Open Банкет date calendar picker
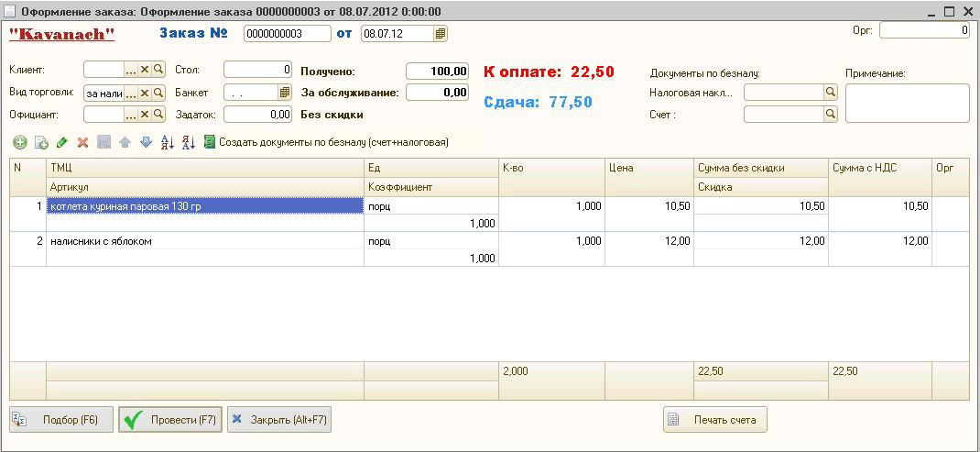The height and width of the screenshot is (452, 980). click(284, 93)
